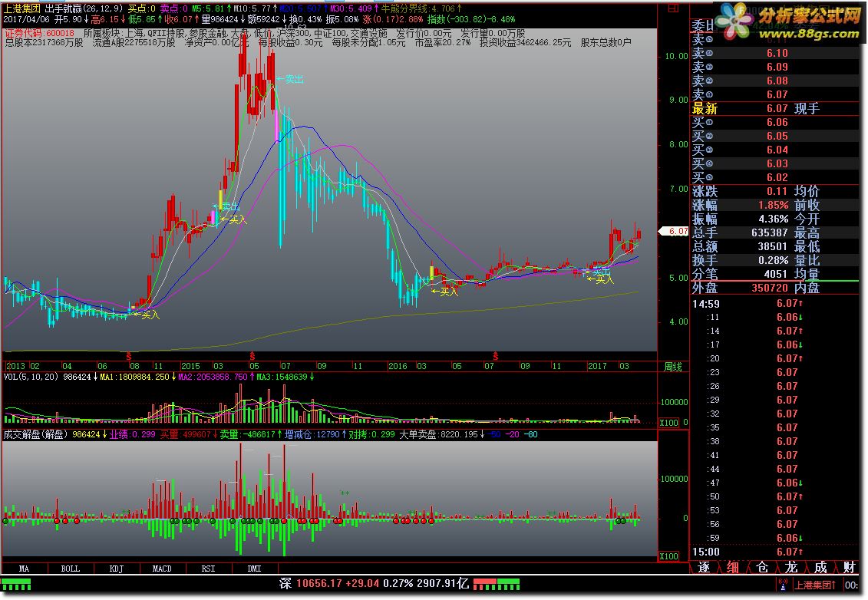This screenshot has width=868, height=600.
Task: Click the 卖出 signal near the 2015 peak
Action: pos(290,79)
